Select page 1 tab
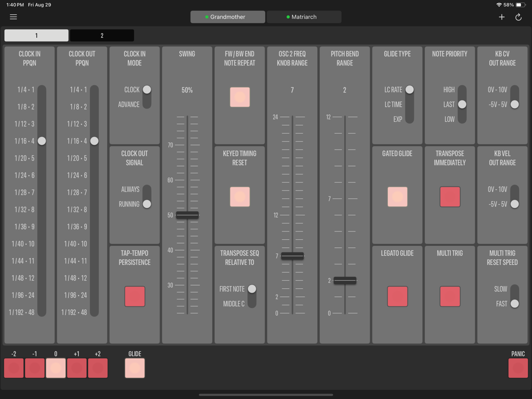 [36, 35]
